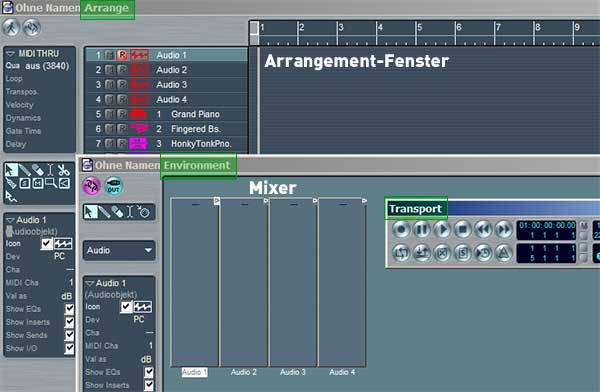This screenshot has width=600, height=392.
Task: Select the Text tool in the Environment toolbox
Action: 130,212
